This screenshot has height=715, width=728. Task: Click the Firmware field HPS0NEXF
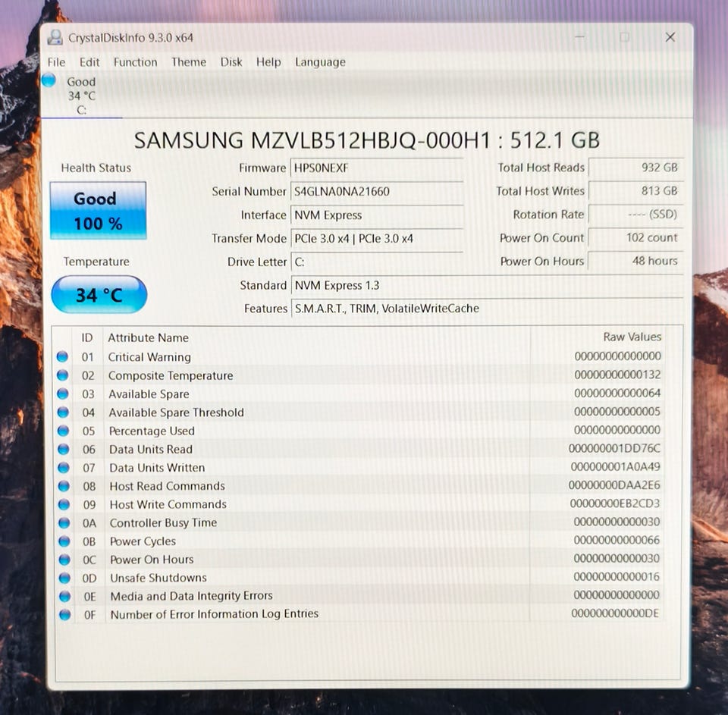coord(377,168)
